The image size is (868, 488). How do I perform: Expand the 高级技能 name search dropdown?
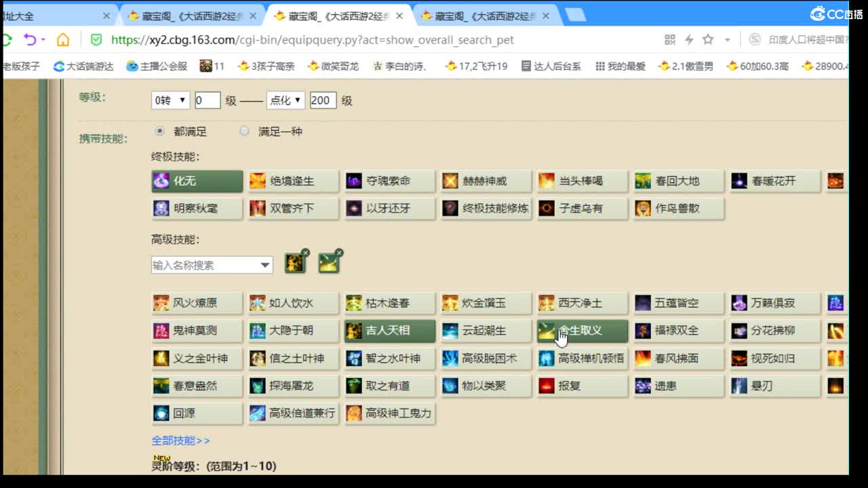click(x=265, y=265)
